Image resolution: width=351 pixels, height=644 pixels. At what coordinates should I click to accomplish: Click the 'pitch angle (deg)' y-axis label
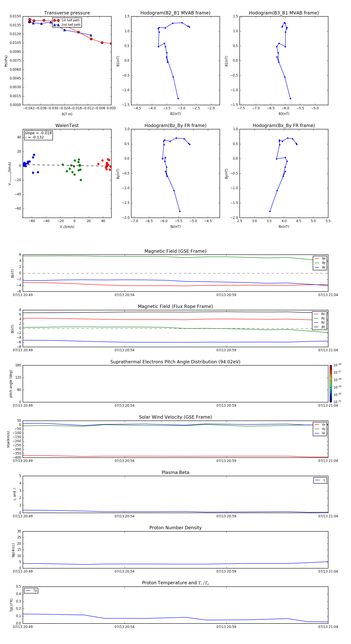11,384
